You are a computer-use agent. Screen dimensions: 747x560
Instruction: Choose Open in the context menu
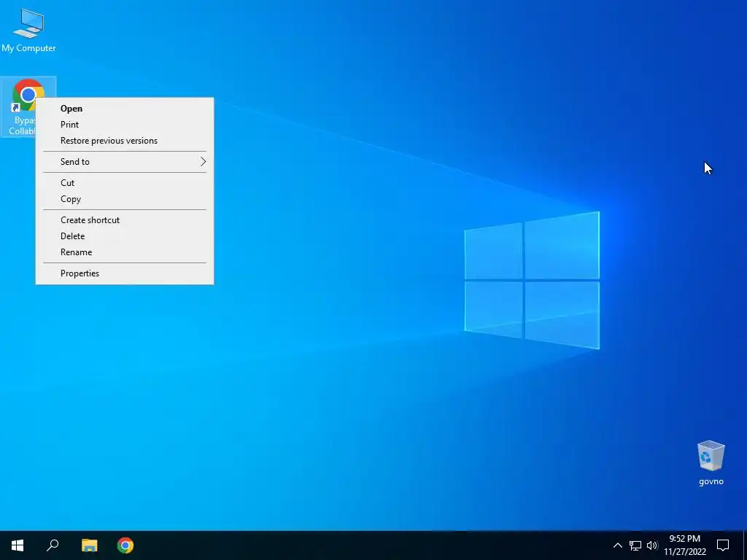pos(125,109)
